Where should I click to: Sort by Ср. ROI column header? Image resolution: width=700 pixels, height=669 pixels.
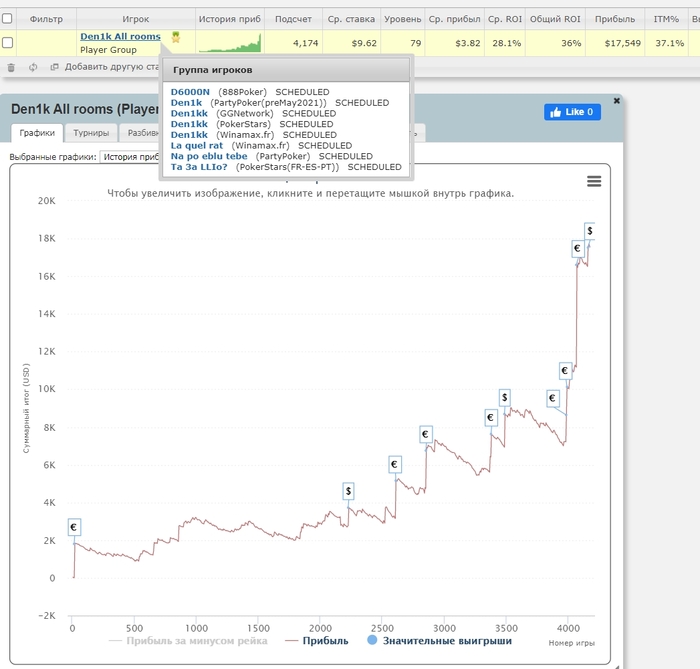coord(504,19)
